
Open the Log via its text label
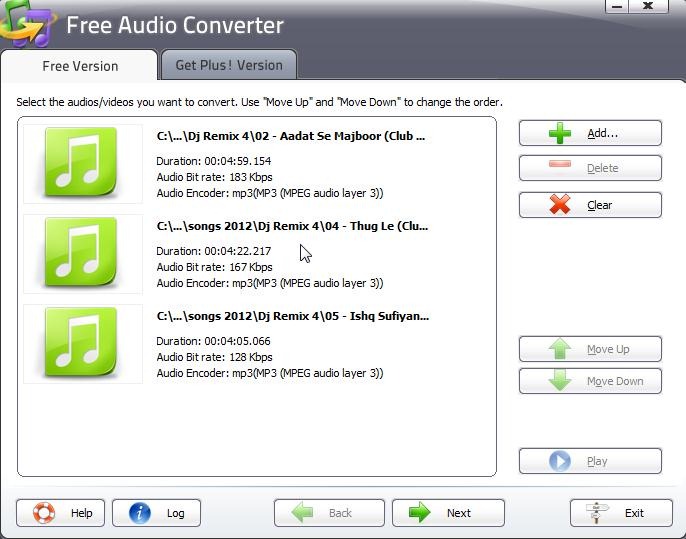coord(175,513)
